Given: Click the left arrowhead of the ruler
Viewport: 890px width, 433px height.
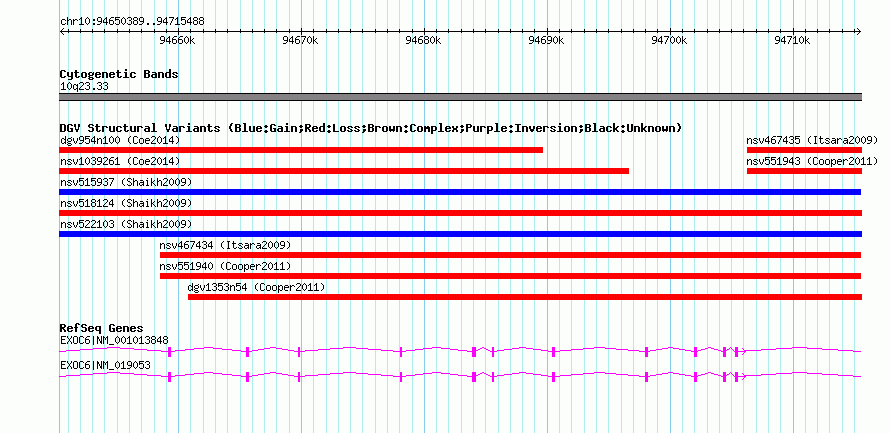Looking at the screenshot, I should click(62, 32).
